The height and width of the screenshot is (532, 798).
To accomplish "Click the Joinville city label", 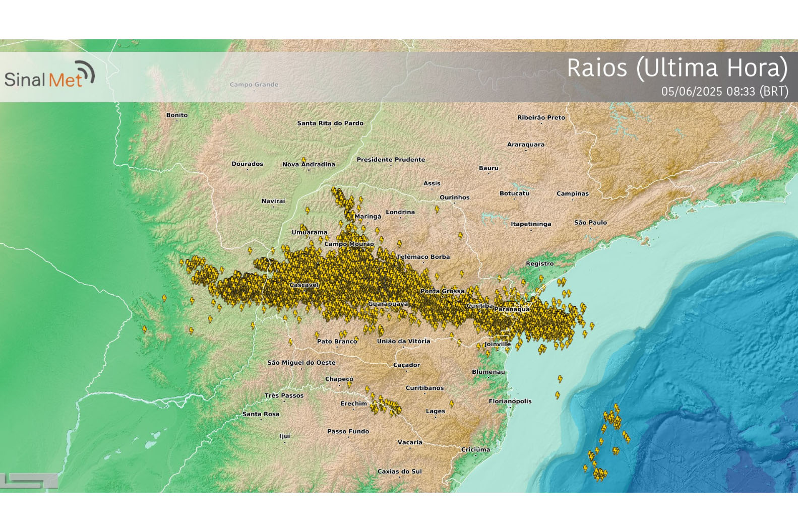I will (498, 345).
